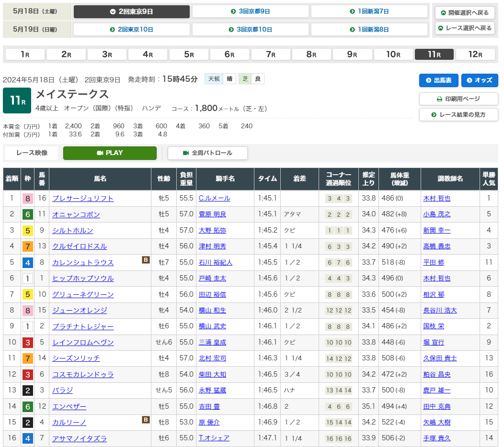Viewport: 504px width, 447px height.
Task: Open the 印刷用ページ print page
Action: [458, 99]
